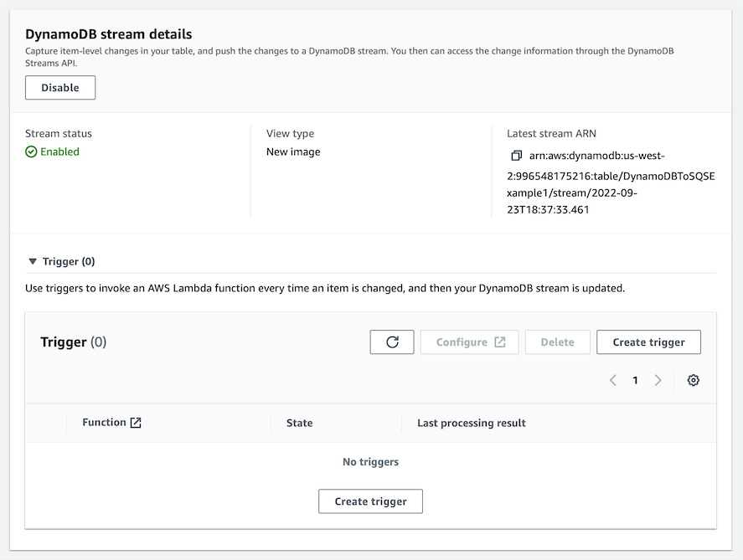
Task: Copy the latest stream ARN
Action: coord(516,156)
